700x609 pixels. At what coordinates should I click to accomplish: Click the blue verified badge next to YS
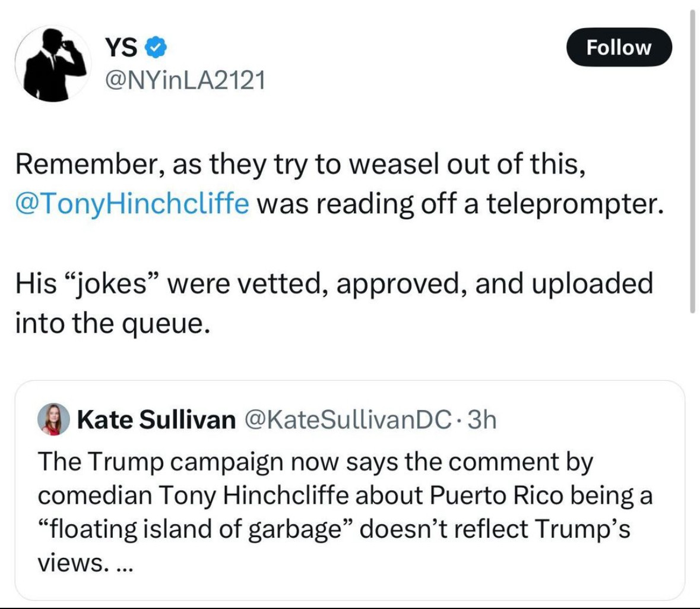157,48
